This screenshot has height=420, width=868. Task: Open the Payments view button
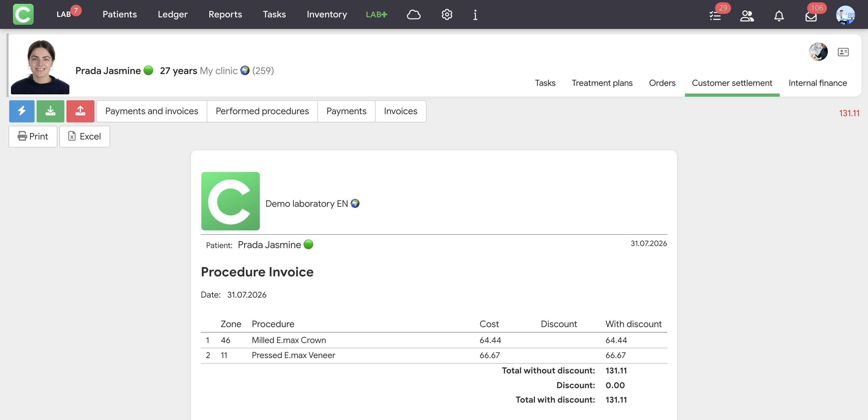click(x=346, y=111)
